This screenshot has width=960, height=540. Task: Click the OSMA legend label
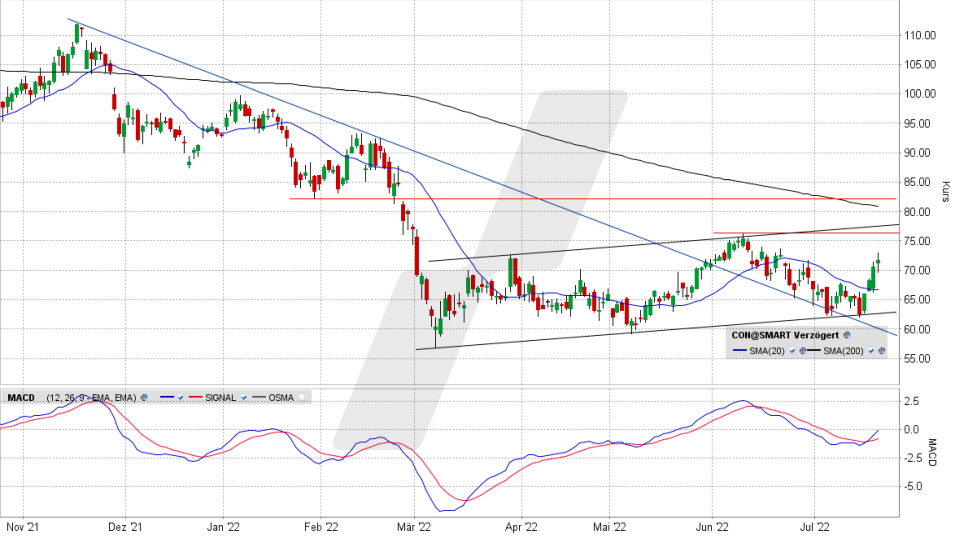tap(281, 397)
